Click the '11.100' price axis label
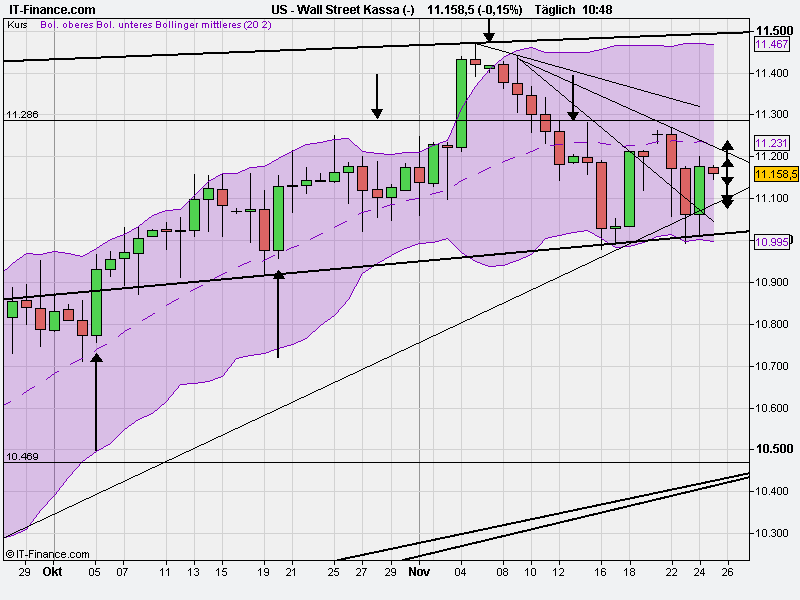Image resolution: width=800 pixels, height=600 pixels. [x=772, y=198]
